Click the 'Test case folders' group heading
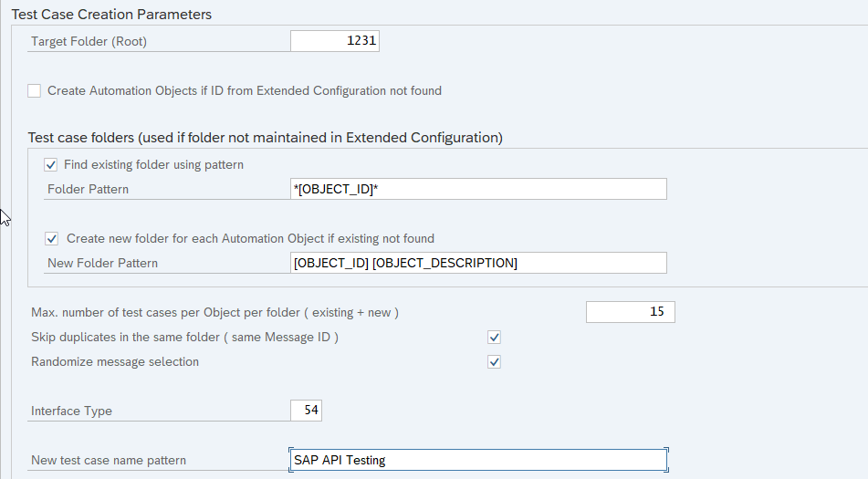 (266, 138)
